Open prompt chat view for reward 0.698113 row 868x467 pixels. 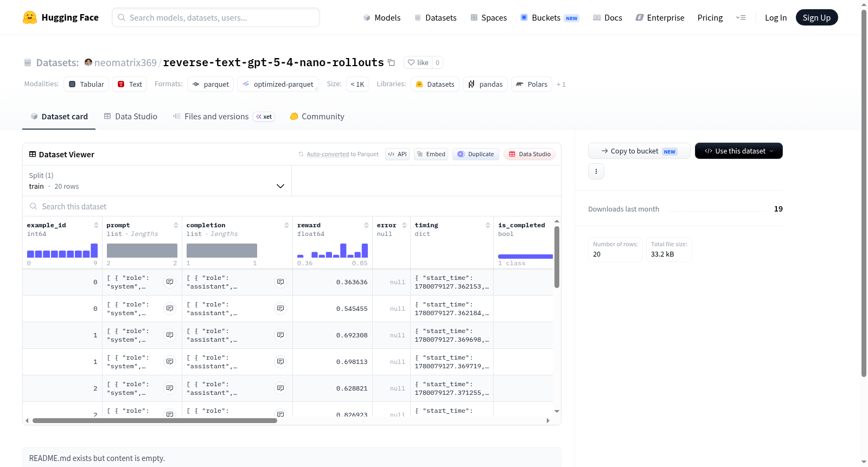click(170, 362)
